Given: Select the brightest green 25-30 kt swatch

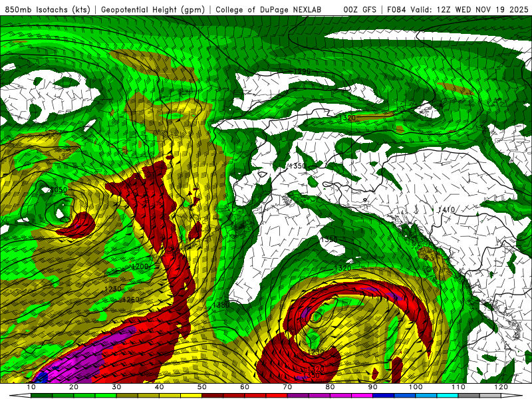Looking at the screenshot, I should [x=106, y=396].
